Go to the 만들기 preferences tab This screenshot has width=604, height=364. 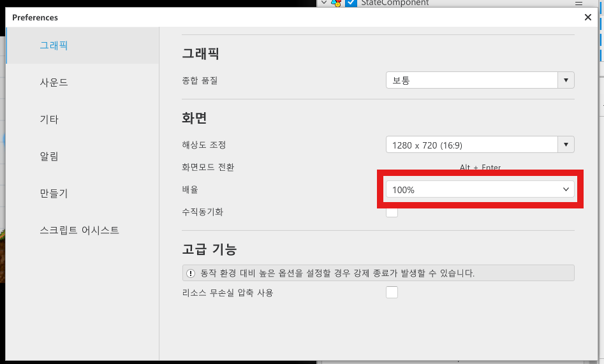[82, 193]
